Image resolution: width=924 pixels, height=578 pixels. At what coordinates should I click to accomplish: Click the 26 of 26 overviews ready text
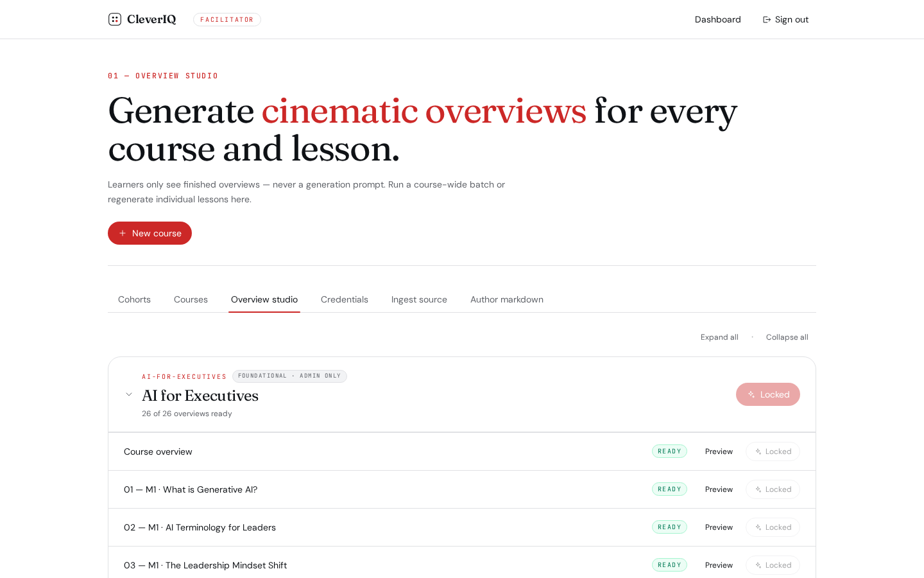tap(187, 414)
